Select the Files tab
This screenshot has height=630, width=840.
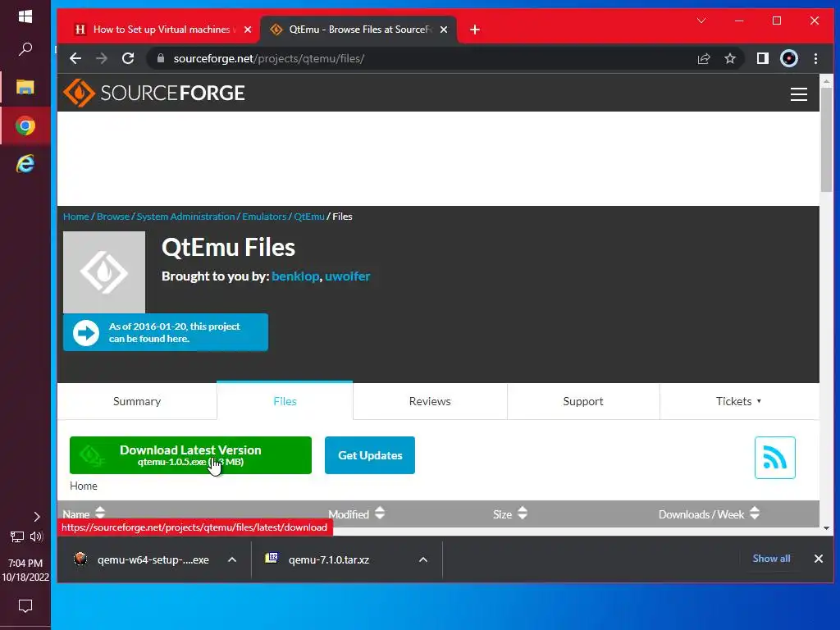click(285, 401)
